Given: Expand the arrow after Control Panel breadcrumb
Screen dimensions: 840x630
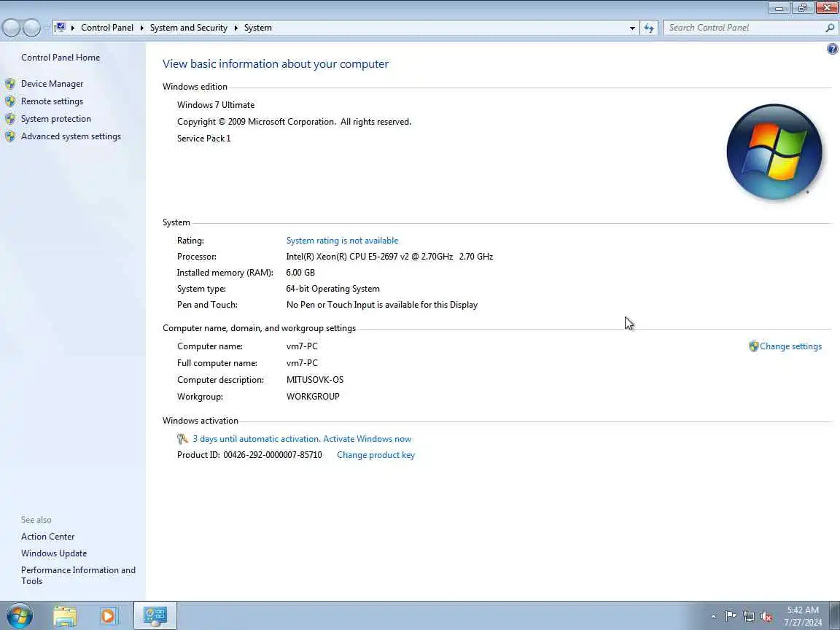Looking at the screenshot, I should click(142, 28).
